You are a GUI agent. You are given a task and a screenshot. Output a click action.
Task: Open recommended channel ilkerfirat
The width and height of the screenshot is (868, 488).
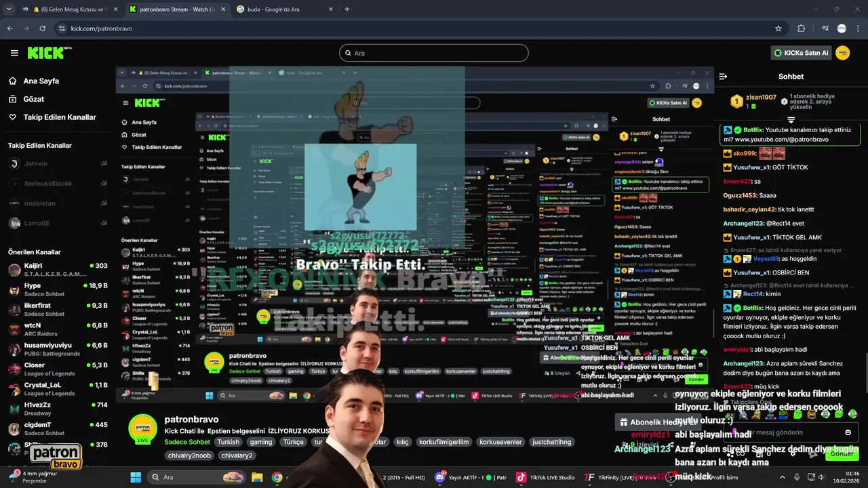click(x=58, y=310)
